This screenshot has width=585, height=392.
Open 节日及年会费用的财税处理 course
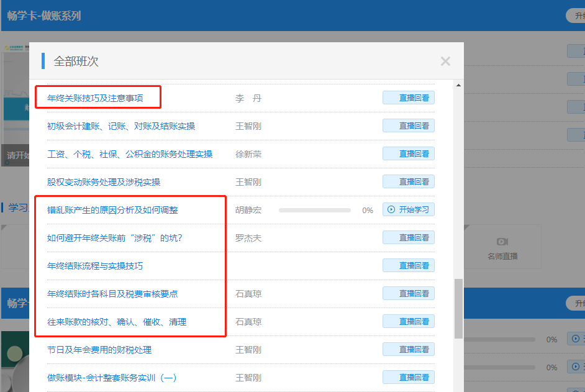click(x=99, y=349)
